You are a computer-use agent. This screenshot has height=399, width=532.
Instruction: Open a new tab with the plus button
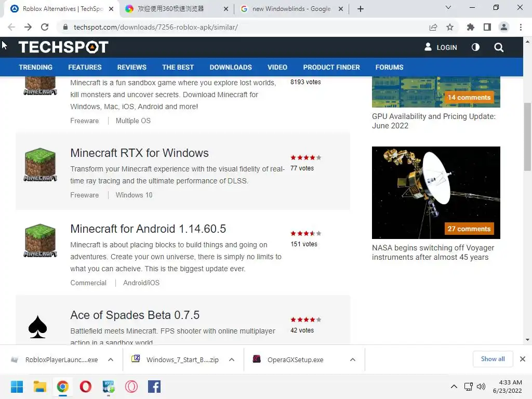(361, 9)
